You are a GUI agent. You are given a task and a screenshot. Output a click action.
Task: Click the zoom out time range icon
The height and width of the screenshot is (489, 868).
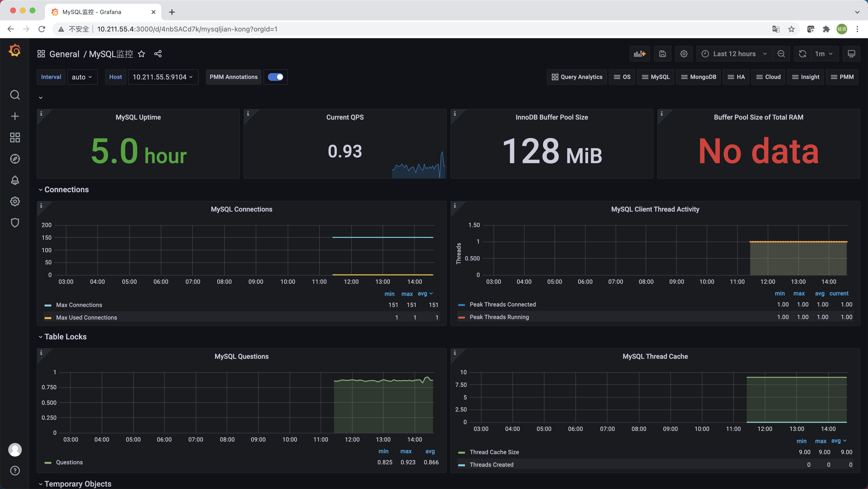pyautogui.click(x=781, y=54)
